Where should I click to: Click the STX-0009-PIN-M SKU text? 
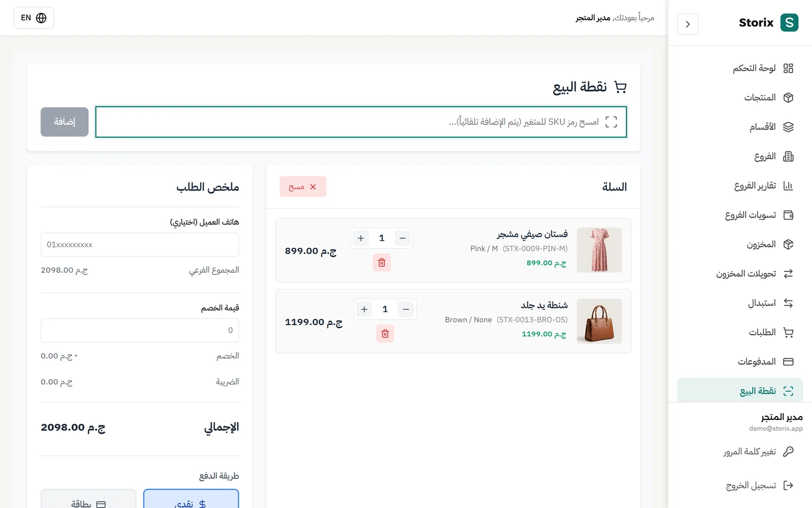click(x=535, y=248)
